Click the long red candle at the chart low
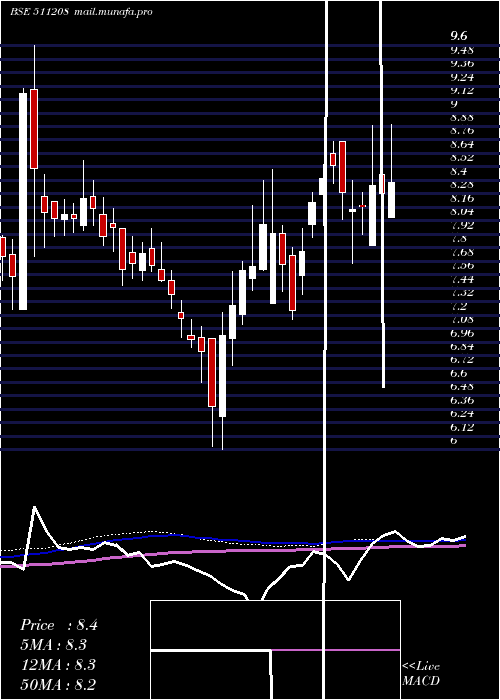 coord(212,372)
